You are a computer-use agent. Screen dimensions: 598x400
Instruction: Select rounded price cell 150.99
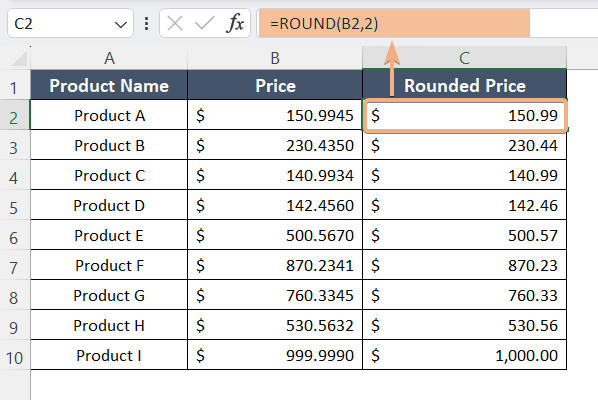(x=465, y=115)
